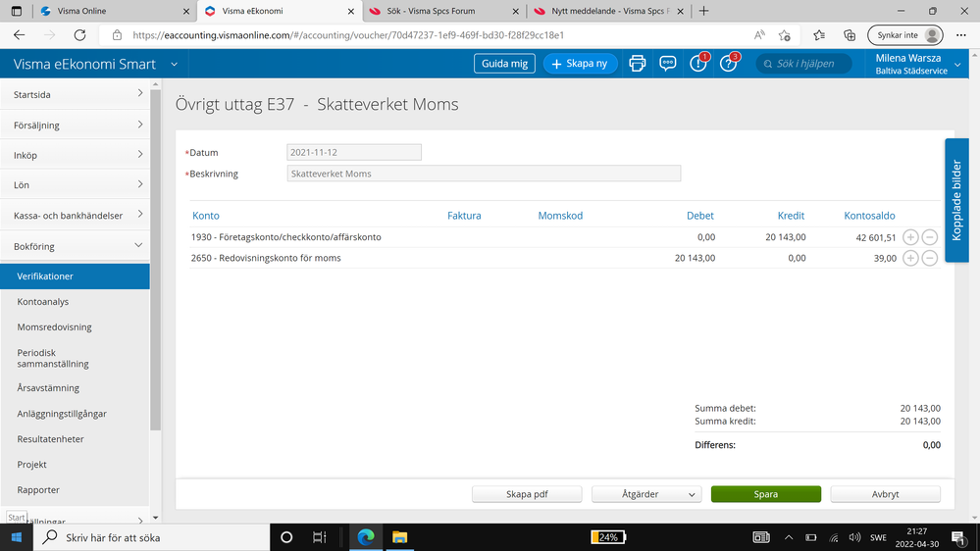
Task: Expand Startsida menu section
Action: (75, 94)
